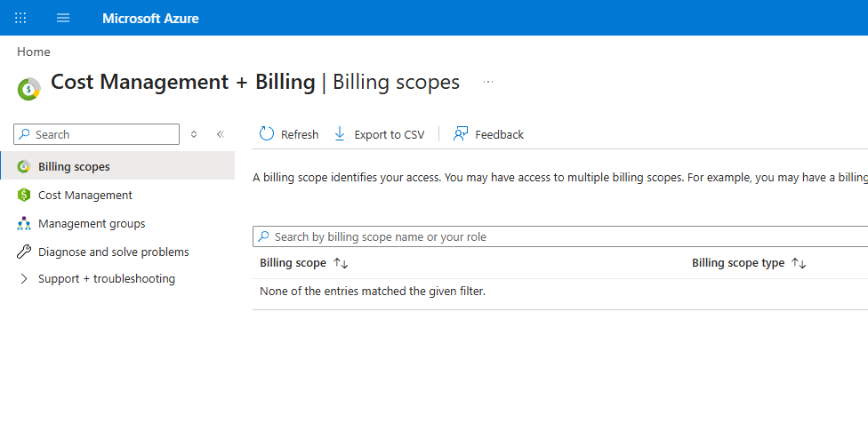The width and height of the screenshot is (868, 432).
Task: Click the wrench Diagnose icon
Action: pos(24,252)
